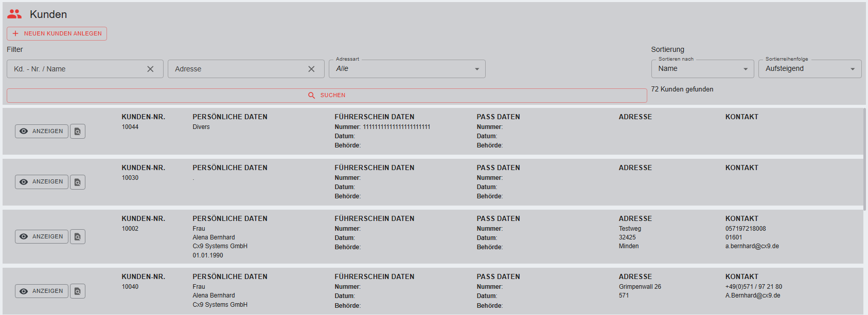868x315 pixels.
Task: Click the document search icon for customer 10002
Action: point(78,237)
